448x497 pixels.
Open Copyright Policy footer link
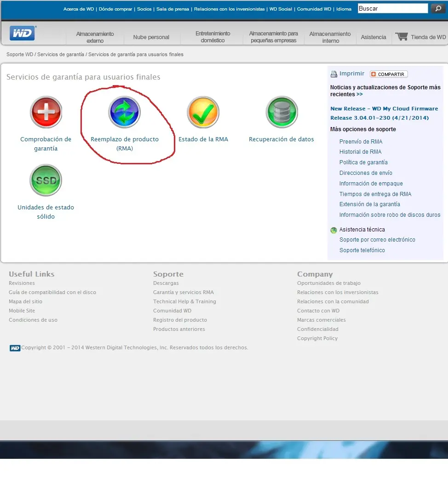coord(317,338)
